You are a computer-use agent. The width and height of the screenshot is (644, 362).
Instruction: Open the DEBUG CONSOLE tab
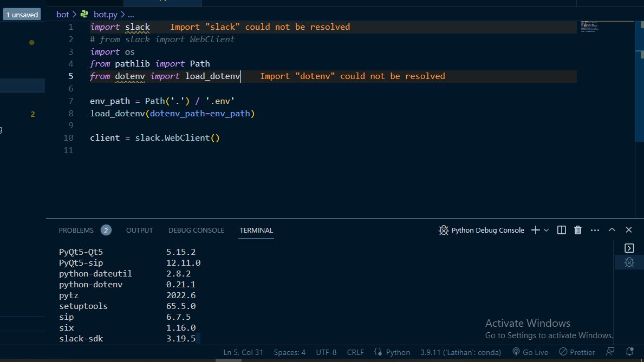pyautogui.click(x=196, y=231)
